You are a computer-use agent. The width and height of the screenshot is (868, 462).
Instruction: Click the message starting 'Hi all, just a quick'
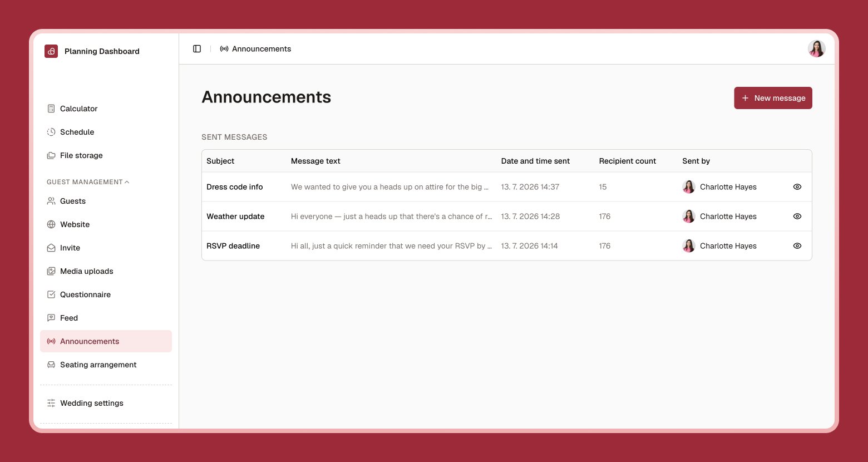tap(392, 246)
